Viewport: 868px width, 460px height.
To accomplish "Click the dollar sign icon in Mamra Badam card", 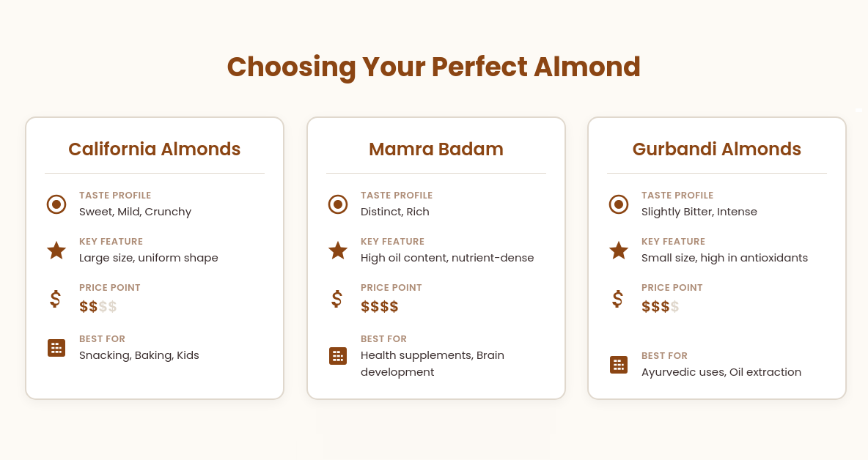I will click(336, 299).
